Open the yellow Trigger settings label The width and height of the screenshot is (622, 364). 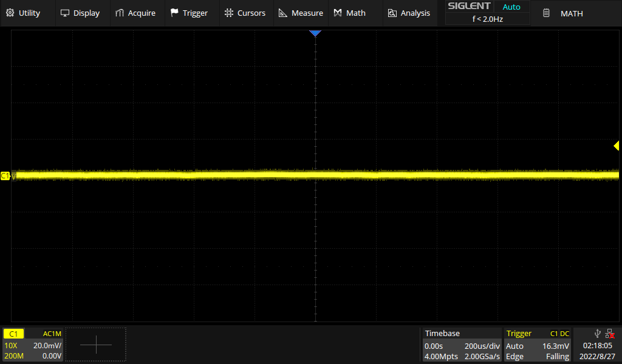(519, 334)
